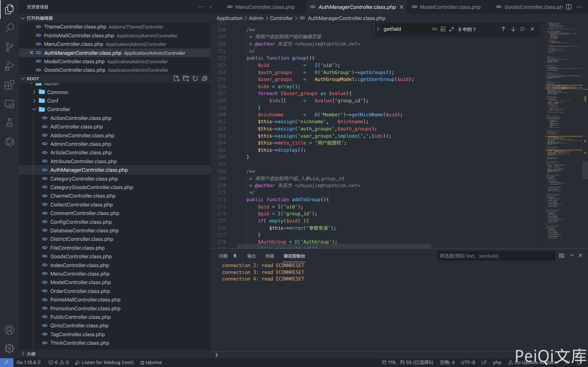This screenshot has height=367, width=588.
Task: Collapse all folders in explorer
Action: pyautogui.click(x=205, y=79)
